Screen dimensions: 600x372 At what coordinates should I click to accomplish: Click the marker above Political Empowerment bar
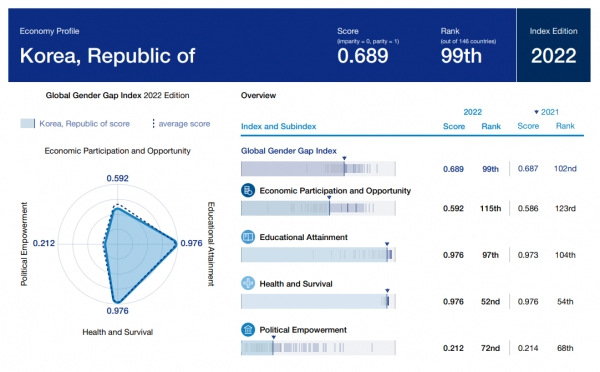click(x=274, y=337)
